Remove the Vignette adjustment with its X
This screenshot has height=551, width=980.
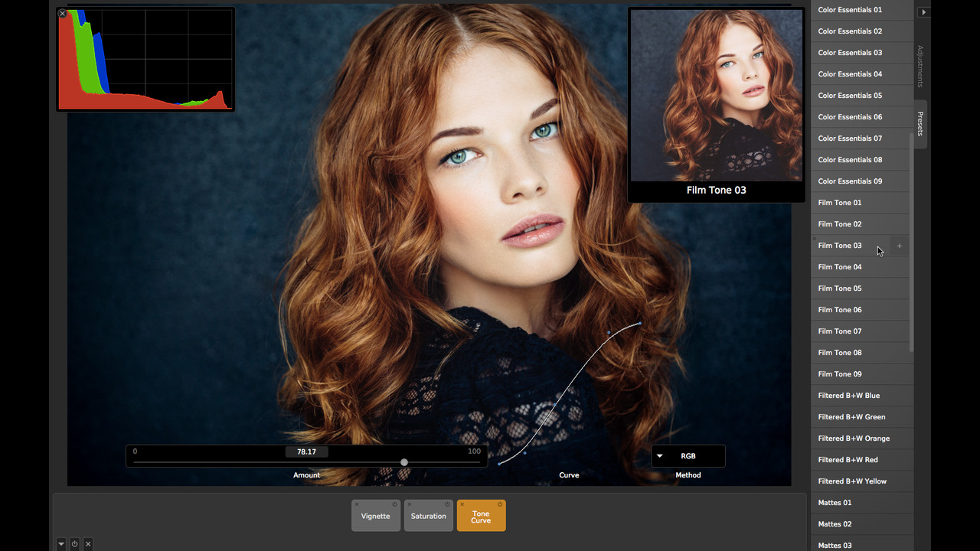357,504
